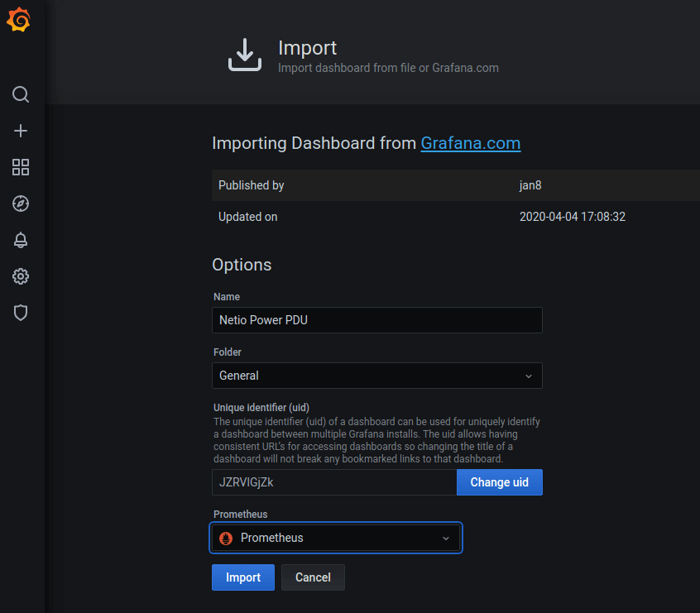Click the Unique identifier (uid) label
700x613 pixels.
click(261, 407)
